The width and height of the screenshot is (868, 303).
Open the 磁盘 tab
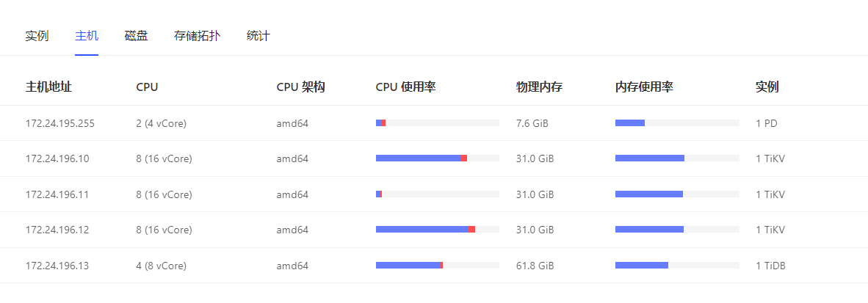[136, 35]
